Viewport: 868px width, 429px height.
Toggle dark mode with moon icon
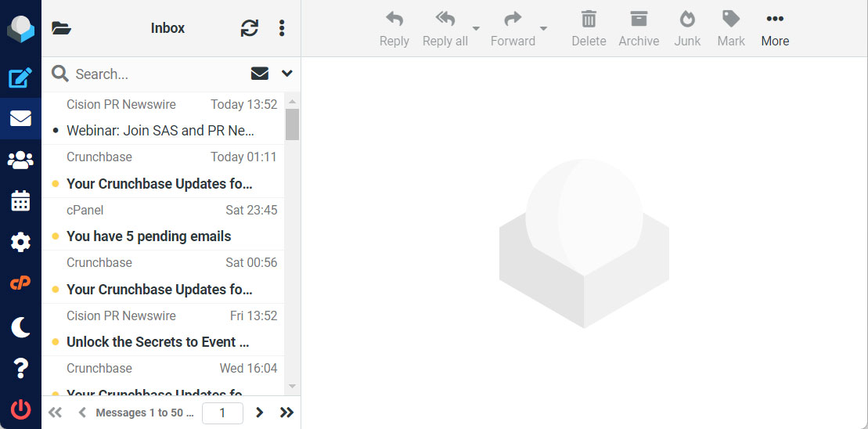point(20,326)
